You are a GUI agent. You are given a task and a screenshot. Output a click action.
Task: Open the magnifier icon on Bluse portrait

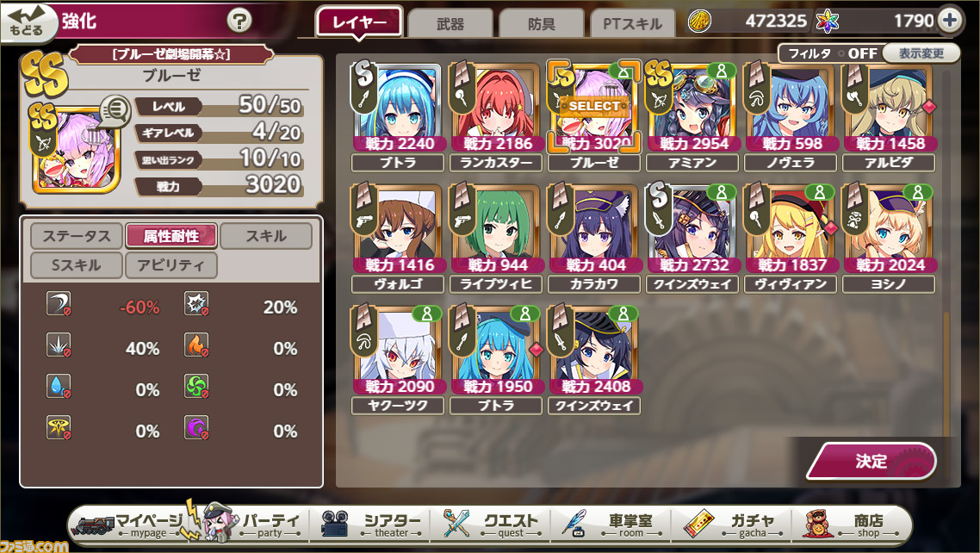(114, 110)
